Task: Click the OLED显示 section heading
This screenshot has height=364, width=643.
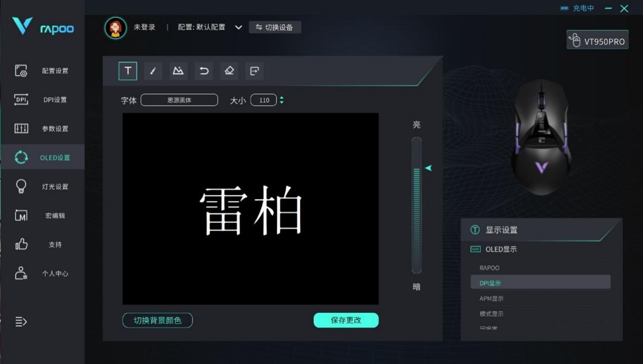Action: [x=501, y=249]
